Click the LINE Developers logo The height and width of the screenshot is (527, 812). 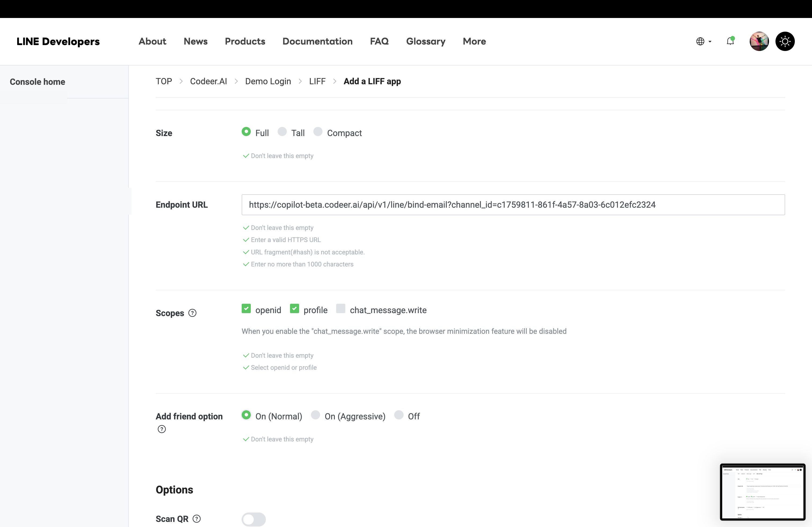[x=58, y=41]
